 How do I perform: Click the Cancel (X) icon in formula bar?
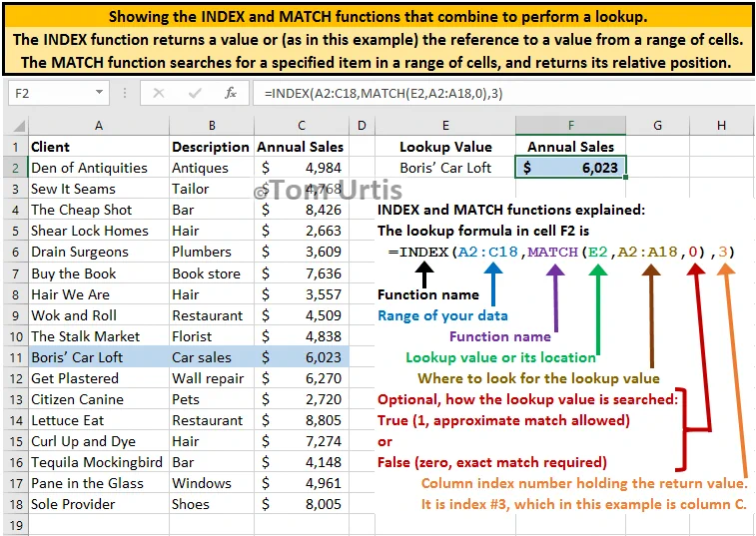[159, 93]
